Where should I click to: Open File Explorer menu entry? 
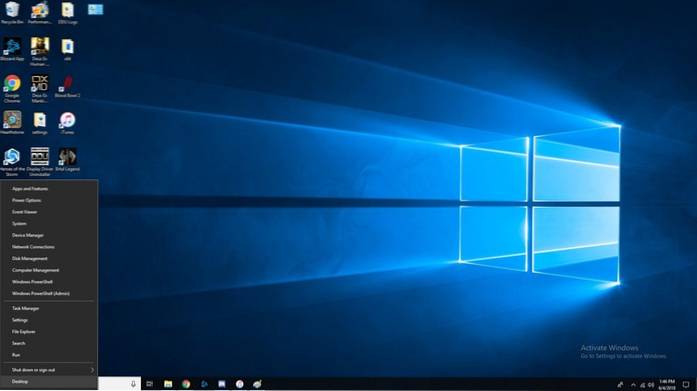pos(49,331)
